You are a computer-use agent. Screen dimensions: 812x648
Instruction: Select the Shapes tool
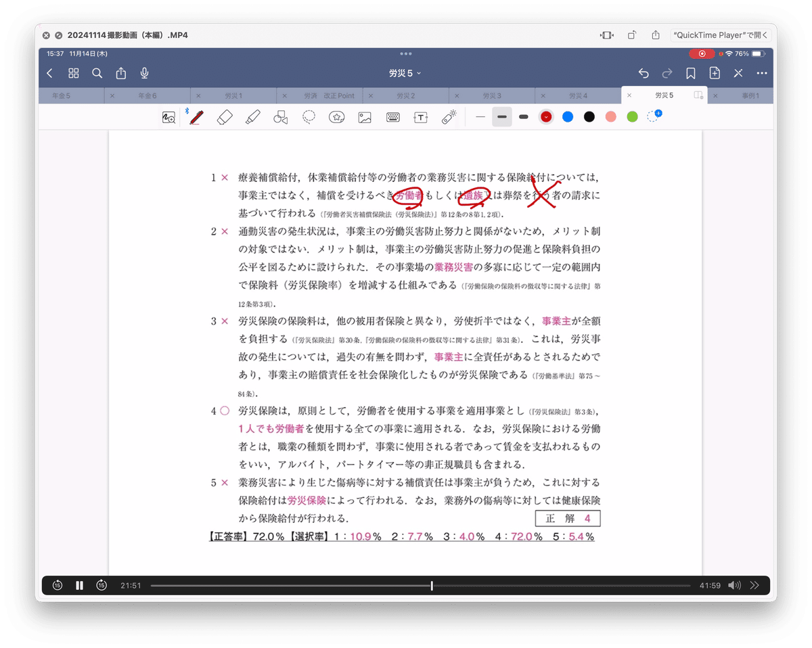coord(281,117)
